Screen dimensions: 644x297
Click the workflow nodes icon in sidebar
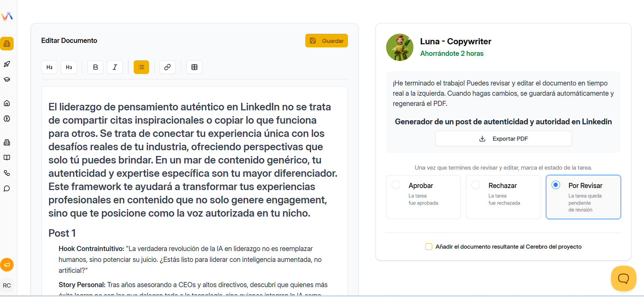tap(7, 173)
